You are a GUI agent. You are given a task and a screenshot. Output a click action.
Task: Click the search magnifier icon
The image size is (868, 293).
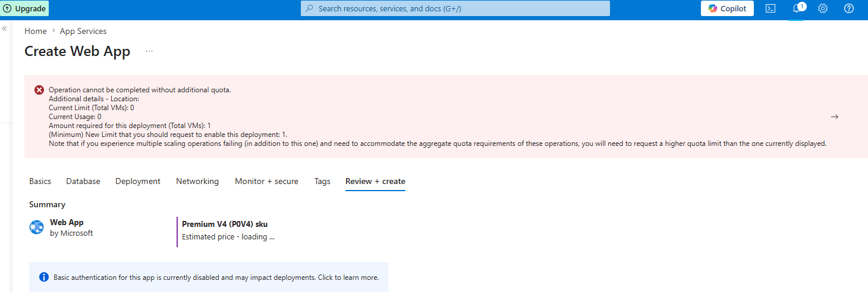click(x=309, y=8)
